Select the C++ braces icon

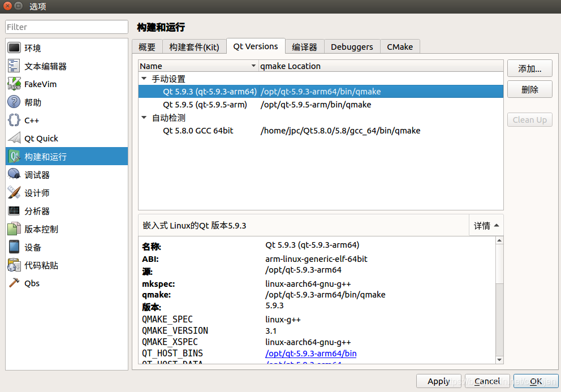[14, 120]
